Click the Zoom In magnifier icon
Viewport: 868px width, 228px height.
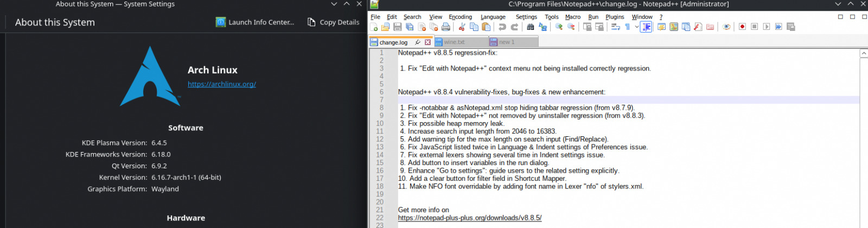(559, 27)
